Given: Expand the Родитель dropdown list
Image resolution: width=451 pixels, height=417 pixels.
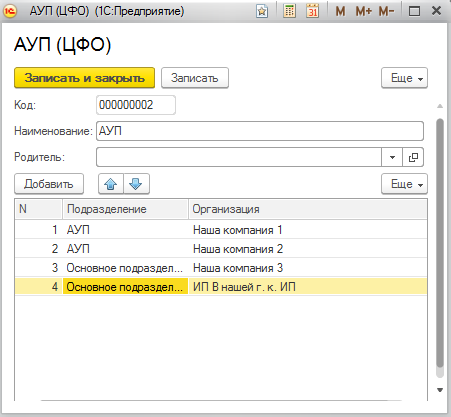Looking at the screenshot, I should coord(392,157).
